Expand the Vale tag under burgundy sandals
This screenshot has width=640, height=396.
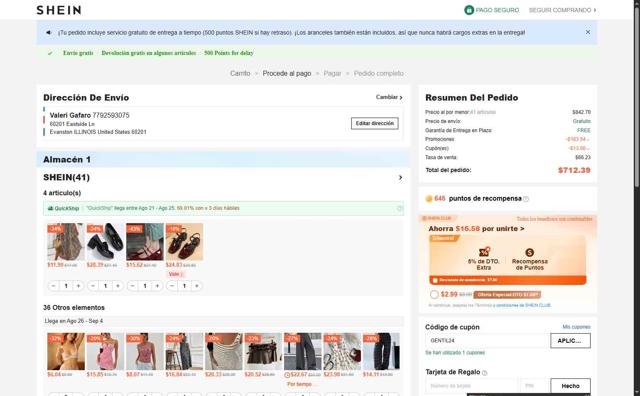[x=176, y=274]
